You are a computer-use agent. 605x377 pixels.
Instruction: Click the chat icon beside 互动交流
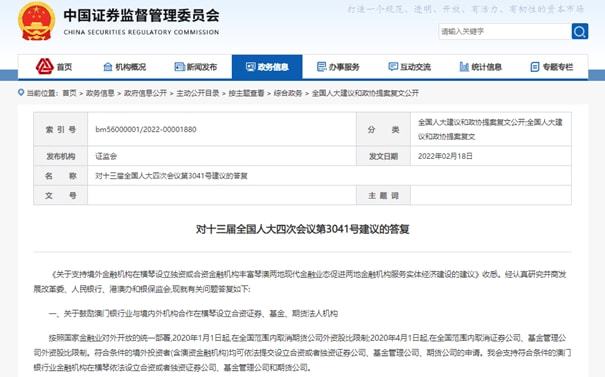[393, 67]
